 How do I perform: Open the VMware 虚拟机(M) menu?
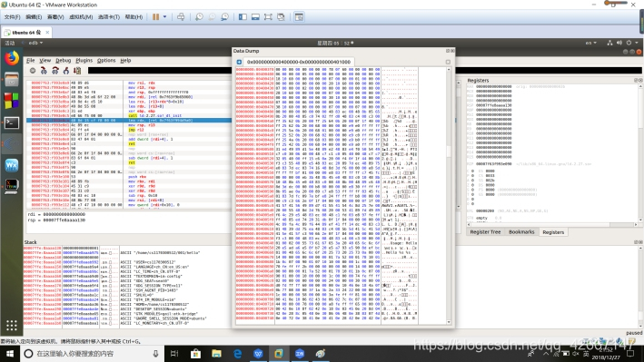(81, 17)
